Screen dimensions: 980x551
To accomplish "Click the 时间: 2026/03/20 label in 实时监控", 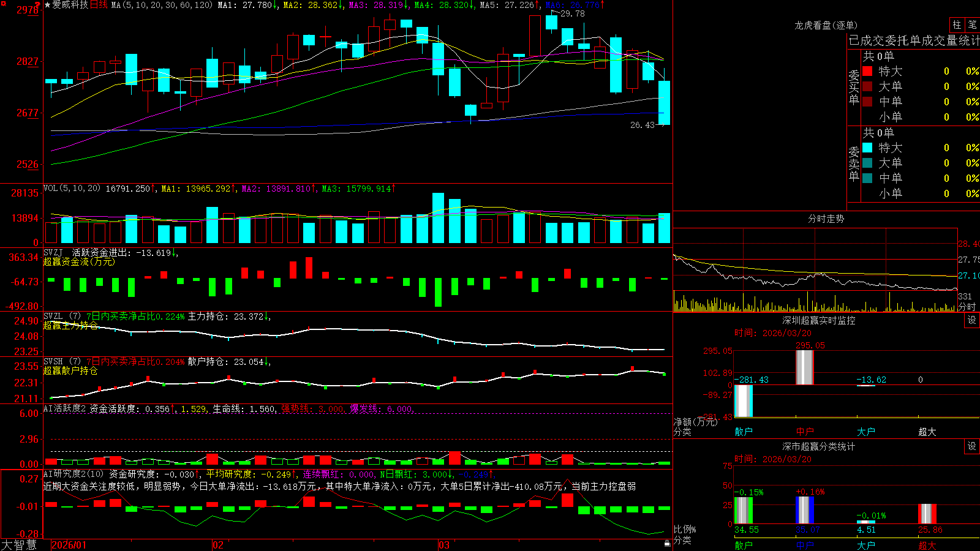I will [x=773, y=333].
